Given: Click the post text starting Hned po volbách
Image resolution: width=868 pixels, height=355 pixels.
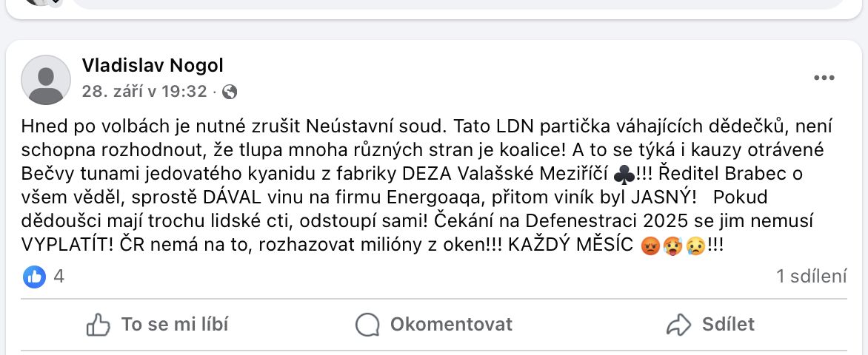Looking at the screenshot, I should click(370, 185).
